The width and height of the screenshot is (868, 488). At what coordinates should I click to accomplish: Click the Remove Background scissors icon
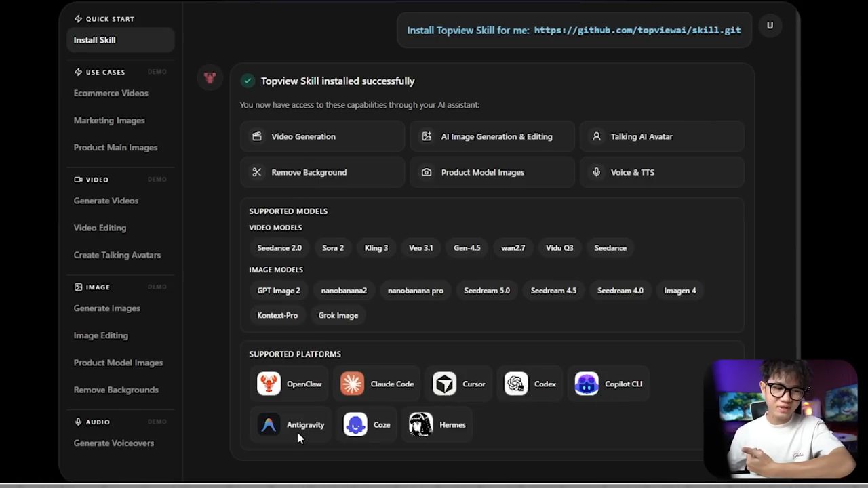click(257, 172)
